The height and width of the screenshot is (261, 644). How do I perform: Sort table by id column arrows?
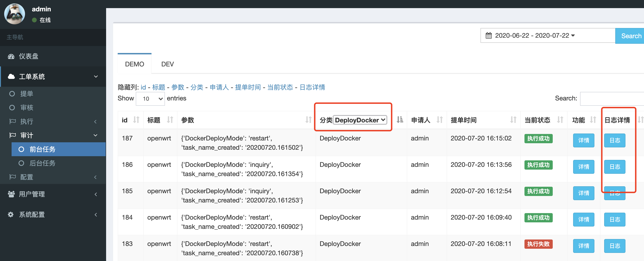pos(136,120)
